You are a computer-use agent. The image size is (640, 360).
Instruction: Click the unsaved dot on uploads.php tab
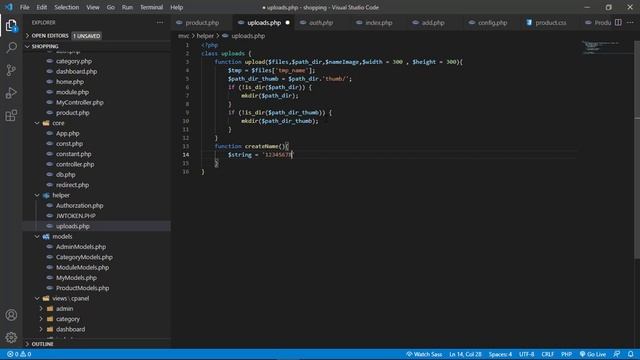287,22
